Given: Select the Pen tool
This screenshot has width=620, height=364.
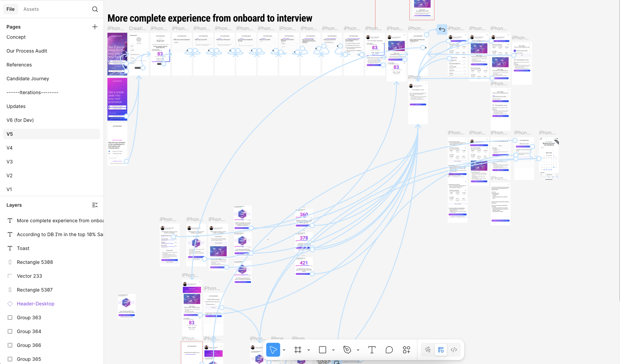Looking at the screenshot, I should 347,350.
